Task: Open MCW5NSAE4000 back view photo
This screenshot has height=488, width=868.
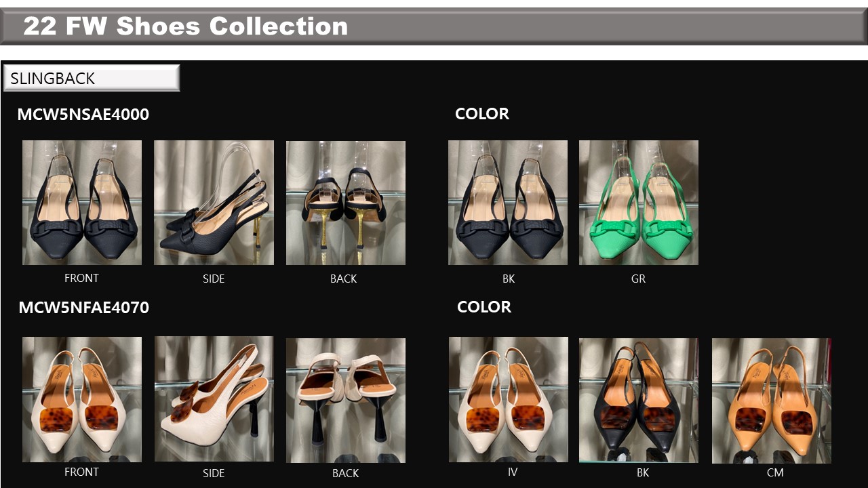Action: click(346, 203)
